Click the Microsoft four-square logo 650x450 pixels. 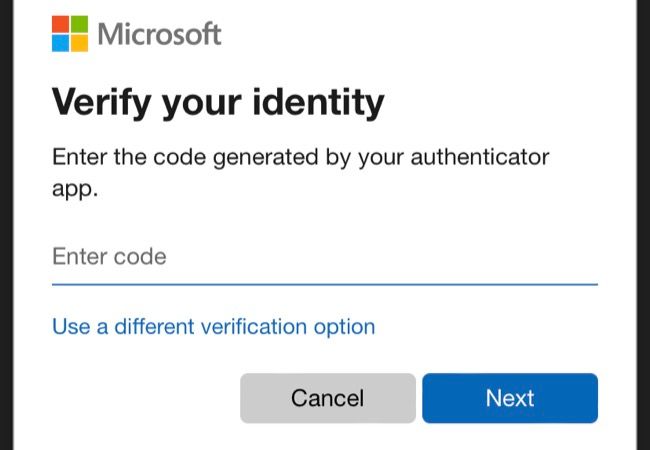point(69,33)
